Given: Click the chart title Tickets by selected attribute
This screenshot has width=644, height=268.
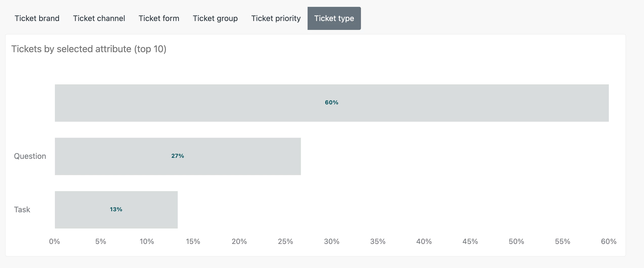Looking at the screenshot, I should [x=89, y=49].
